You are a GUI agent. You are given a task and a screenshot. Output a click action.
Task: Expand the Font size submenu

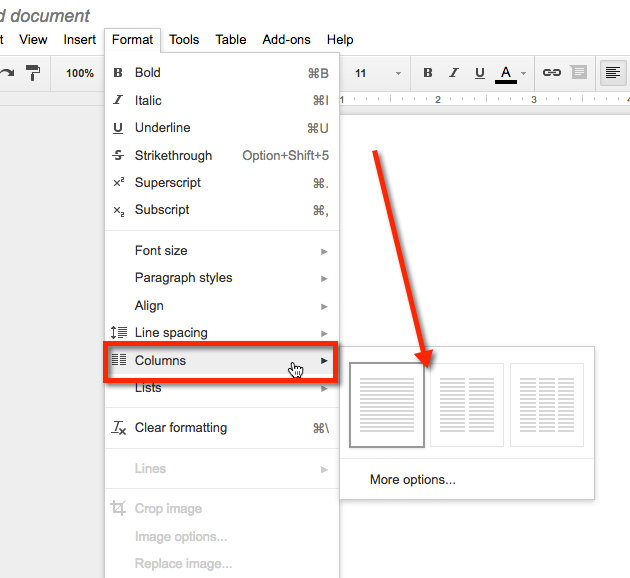(x=222, y=251)
